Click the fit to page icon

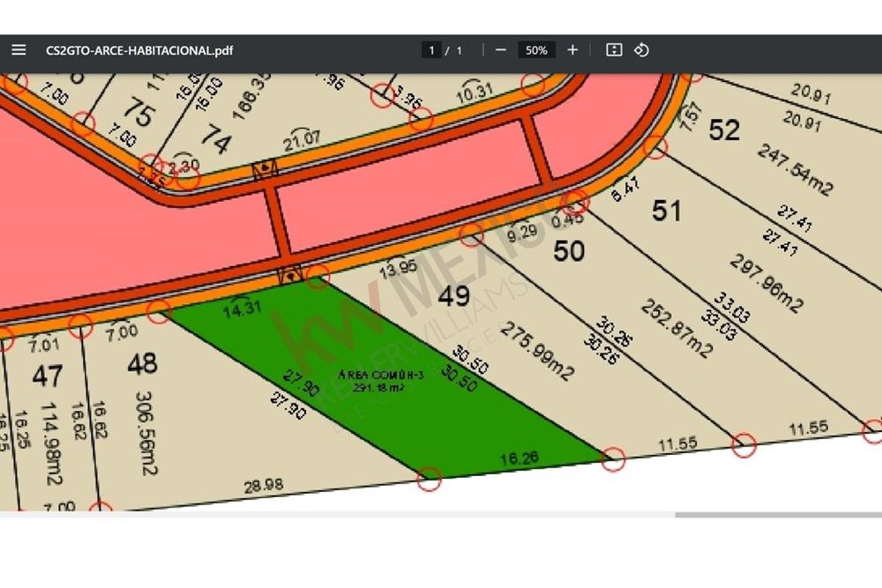(x=614, y=50)
